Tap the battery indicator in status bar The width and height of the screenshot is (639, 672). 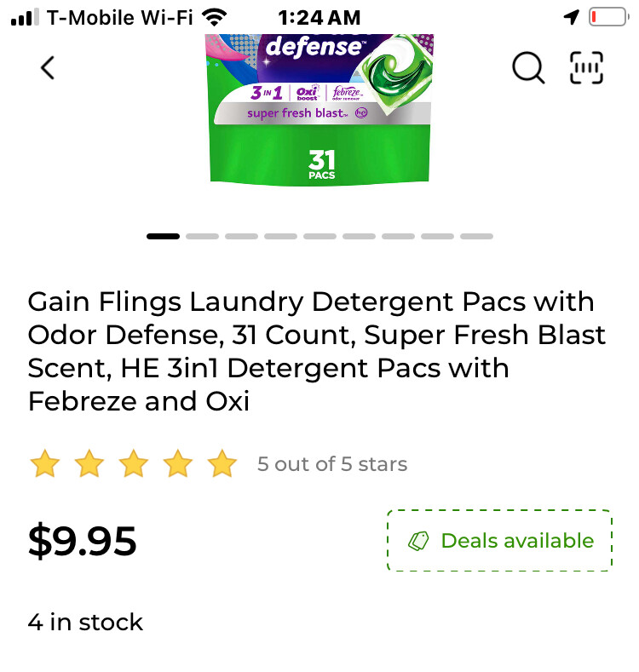pyautogui.click(x=608, y=17)
